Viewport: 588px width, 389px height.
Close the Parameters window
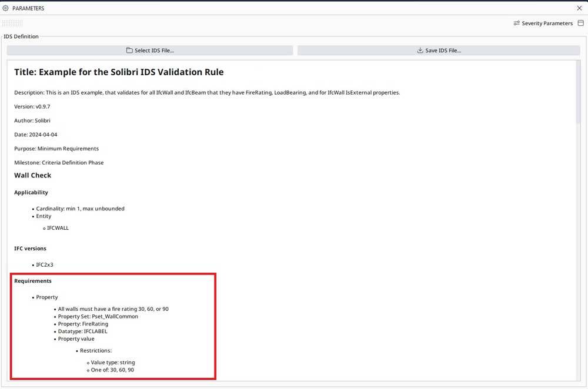click(579, 8)
